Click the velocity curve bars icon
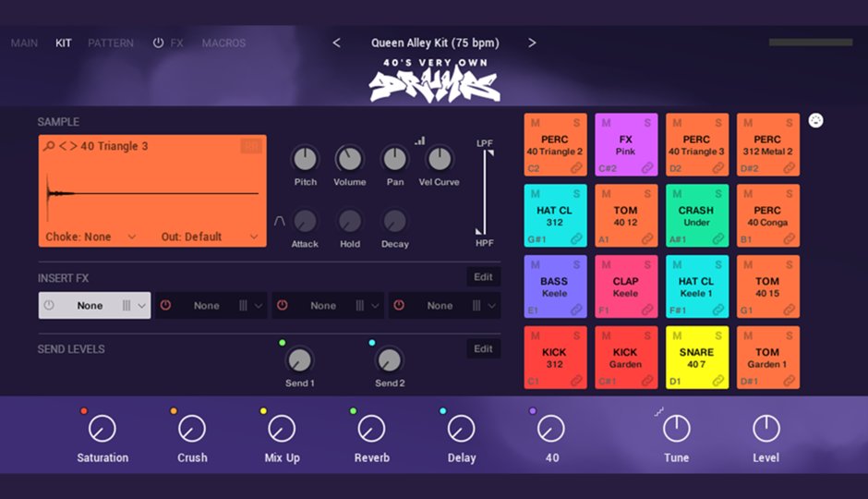 point(420,140)
